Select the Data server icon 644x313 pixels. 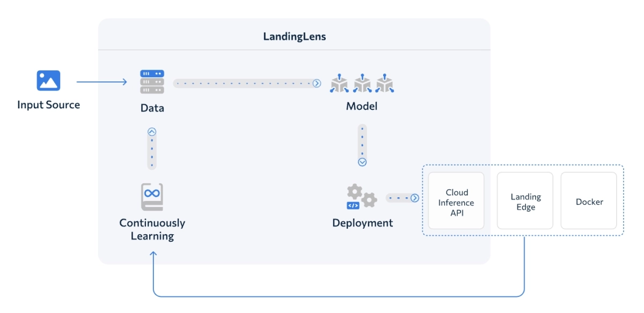click(153, 80)
